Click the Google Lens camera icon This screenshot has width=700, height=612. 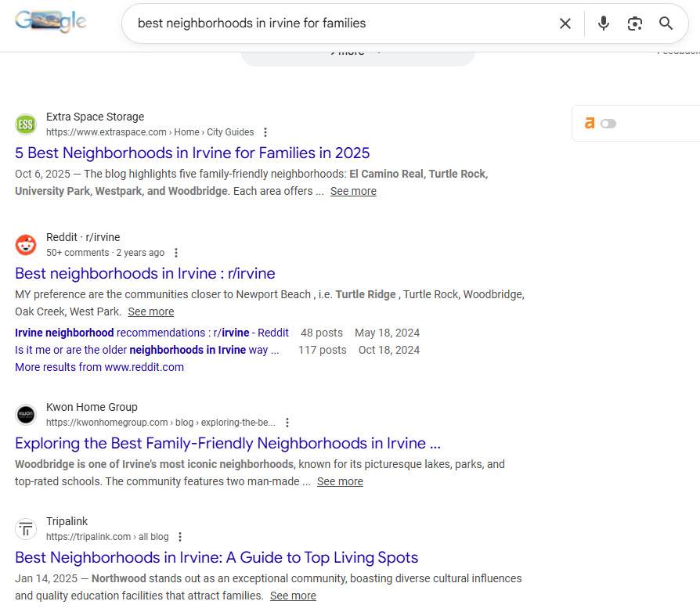coord(634,23)
